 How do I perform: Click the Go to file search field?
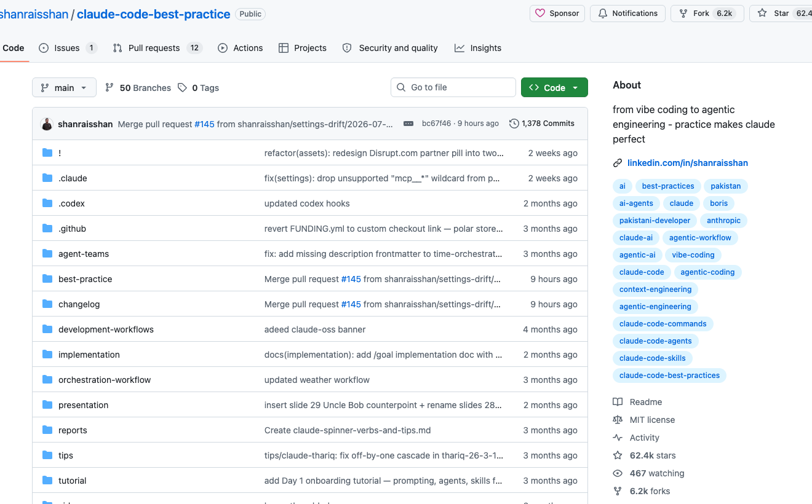tap(453, 87)
